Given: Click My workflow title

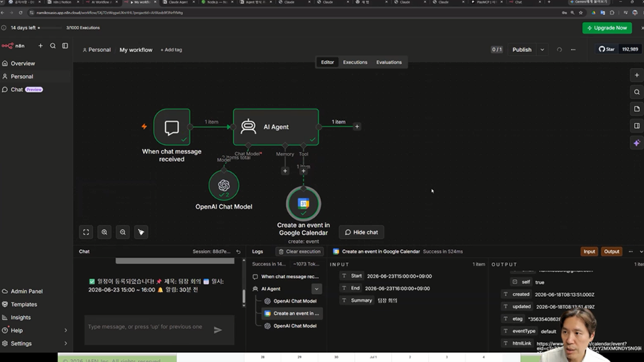Looking at the screenshot, I should pyautogui.click(x=136, y=50).
